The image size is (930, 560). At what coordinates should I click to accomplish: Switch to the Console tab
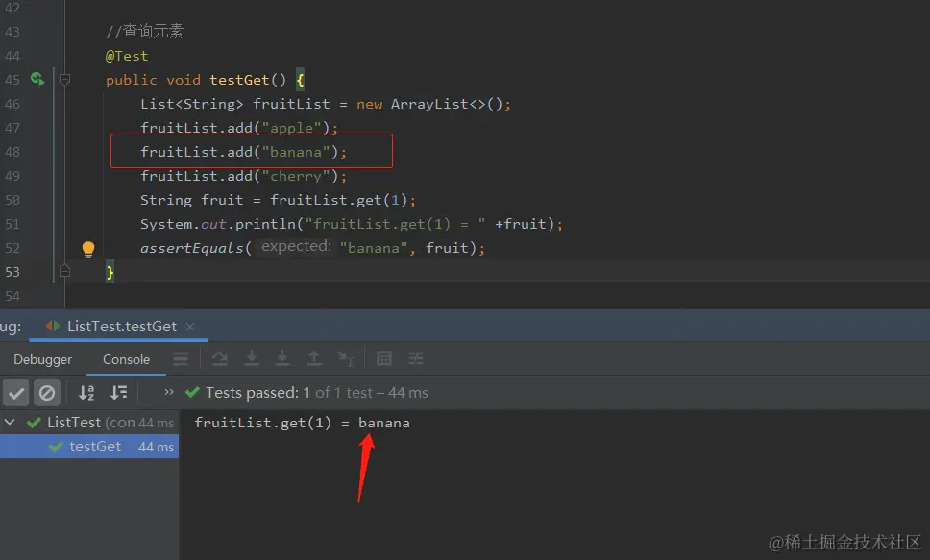tap(126, 359)
